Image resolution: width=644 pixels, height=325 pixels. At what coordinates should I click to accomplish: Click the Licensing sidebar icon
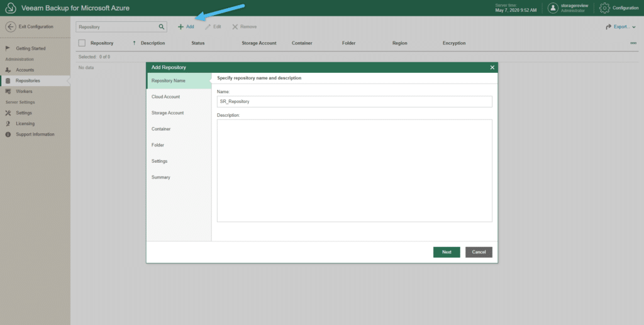pos(8,123)
